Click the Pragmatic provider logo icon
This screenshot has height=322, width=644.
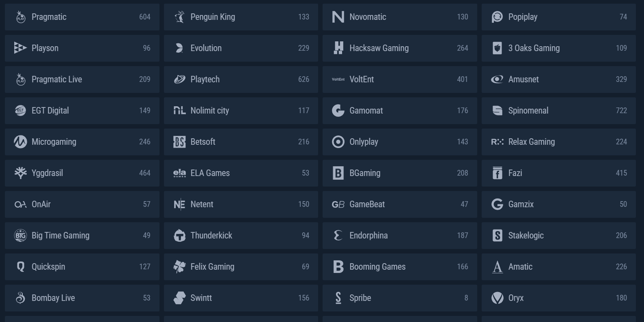click(x=20, y=17)
